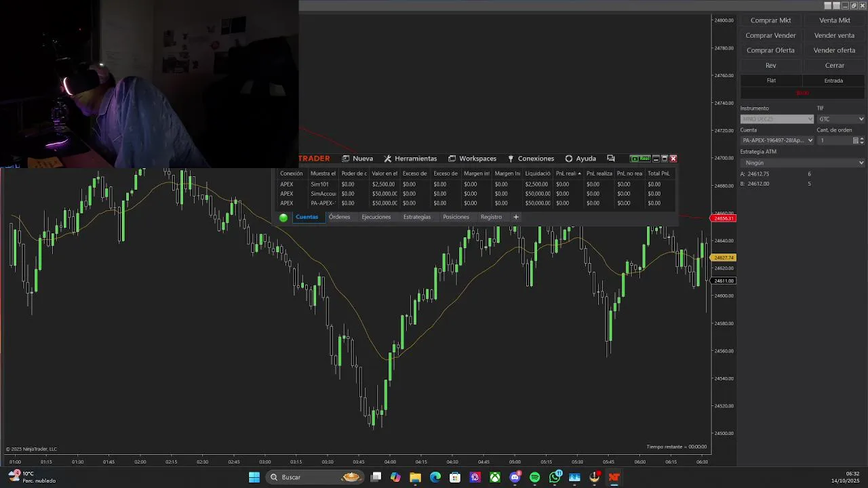Click the Conexión column header

click(292, 174)
